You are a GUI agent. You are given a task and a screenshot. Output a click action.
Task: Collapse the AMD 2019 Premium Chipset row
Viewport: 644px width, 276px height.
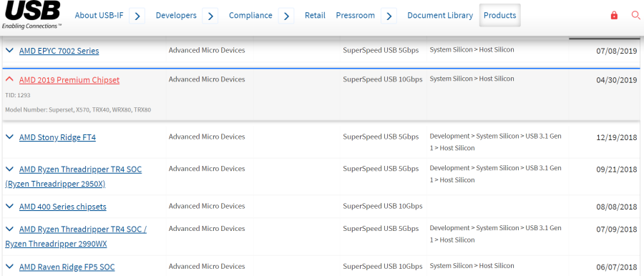pyautogui.click(x=9, y=79)
